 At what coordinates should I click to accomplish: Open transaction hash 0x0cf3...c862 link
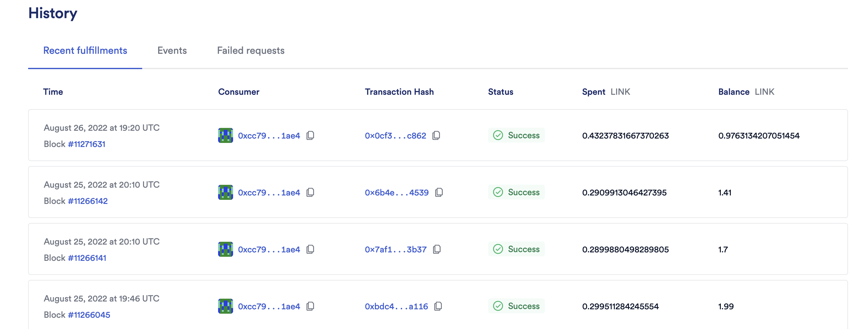395,135
